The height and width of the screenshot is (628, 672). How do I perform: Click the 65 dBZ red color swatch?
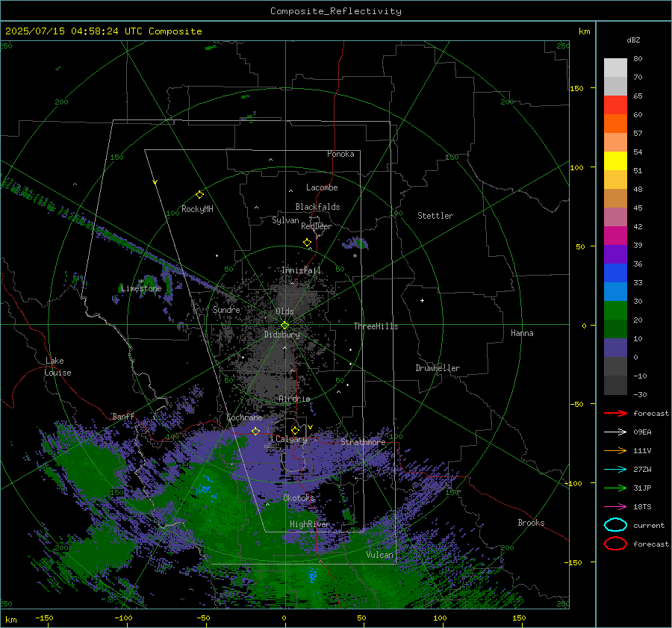pos(615,105)
